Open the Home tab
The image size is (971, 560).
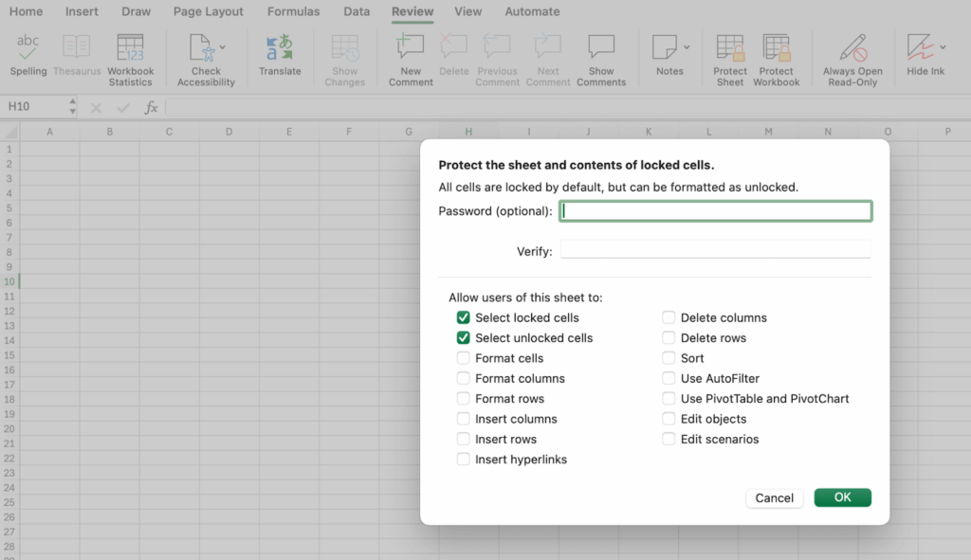tap(26, 11)
